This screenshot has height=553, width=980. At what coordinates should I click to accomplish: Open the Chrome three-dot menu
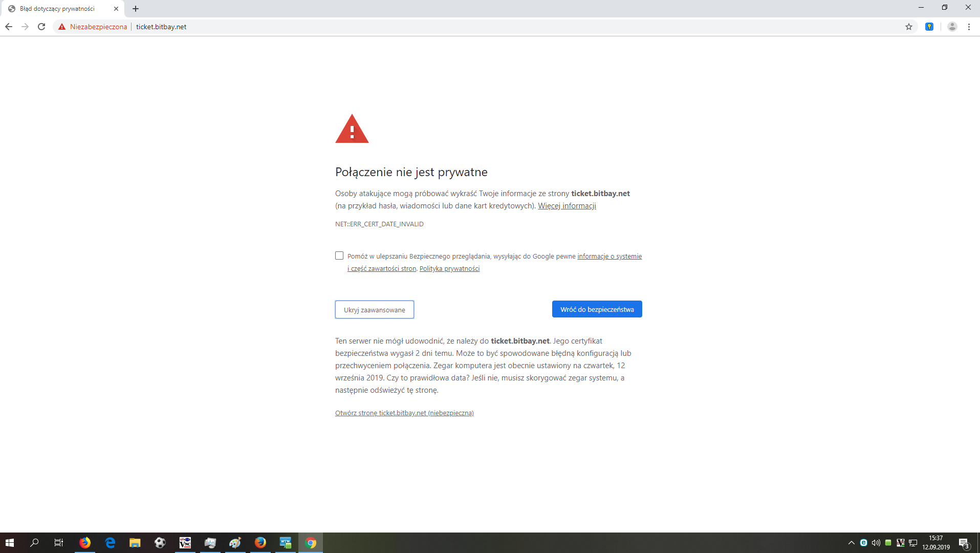point(969,27)
